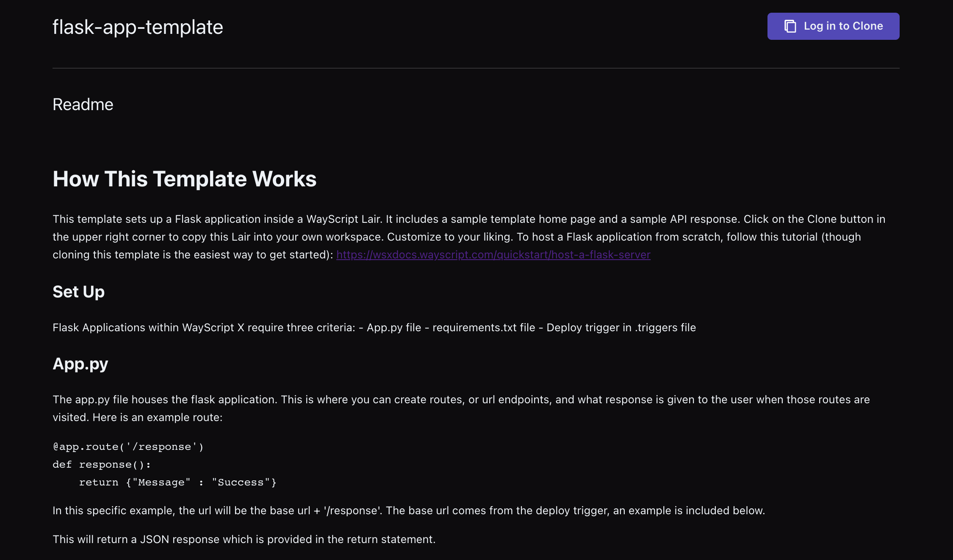The width and height of the screenshot is (953, 560).
Task: Click the 'The app.py file houses' paragraph
Action: pyautogui.click(x=461, y=408)
